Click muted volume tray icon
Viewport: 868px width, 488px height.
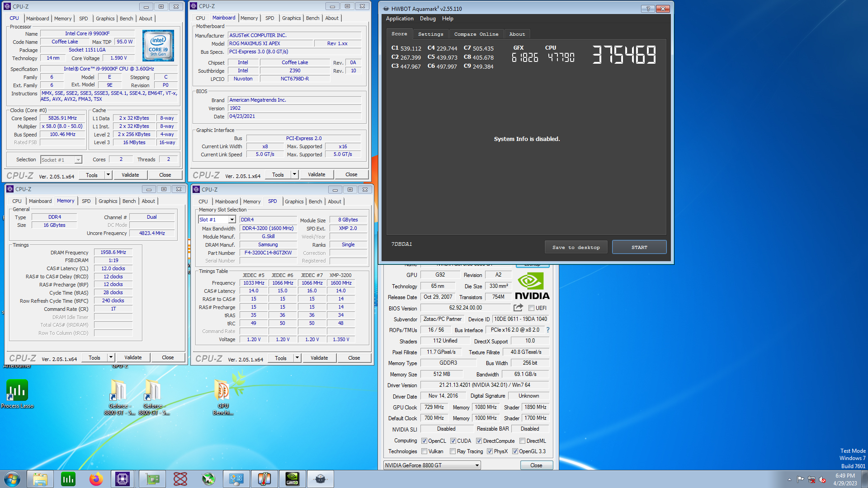coord(822,479)
